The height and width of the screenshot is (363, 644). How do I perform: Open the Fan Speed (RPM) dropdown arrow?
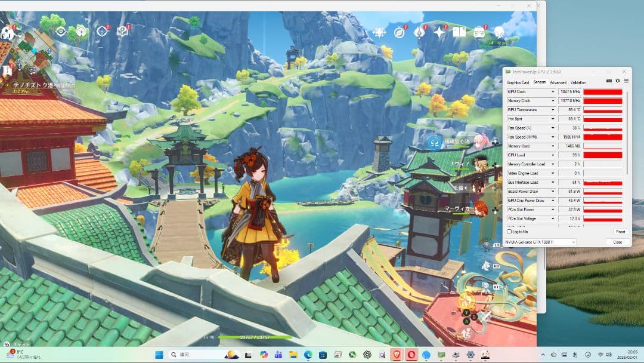[x=554, y=137]
